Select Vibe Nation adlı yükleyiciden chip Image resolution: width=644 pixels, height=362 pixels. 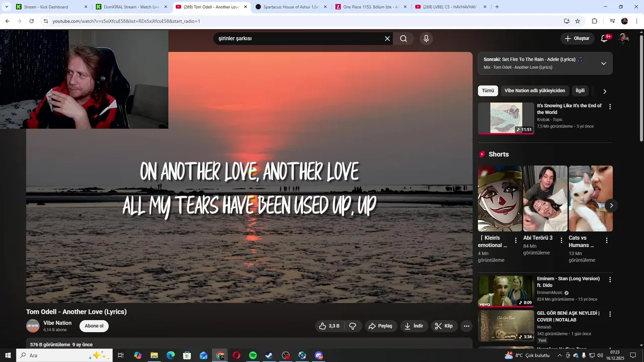point(535,90)
